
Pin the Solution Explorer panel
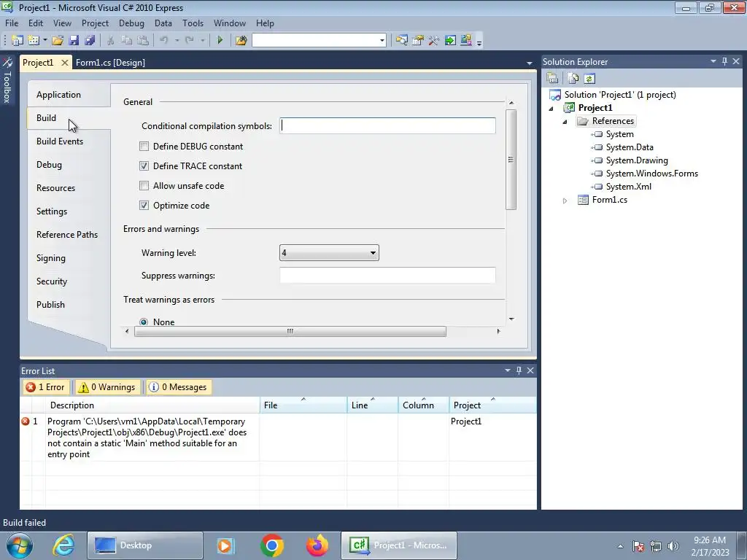(724, 61)
